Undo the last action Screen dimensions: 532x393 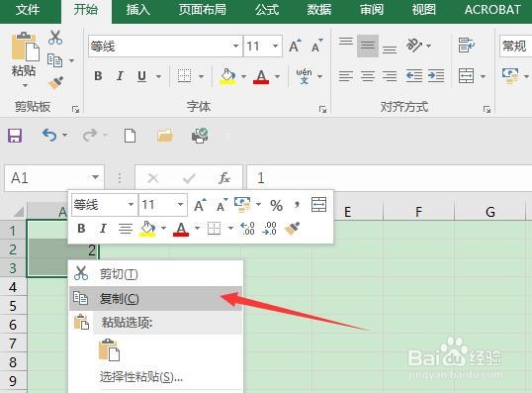tap(49, 136)
